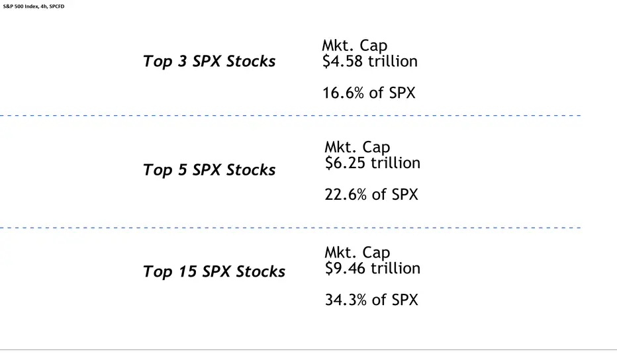The width and height of the screenshot is (617, 364).
Task: Click the 34.3% of SPX annotation
Action: click(x=371, y=300)
